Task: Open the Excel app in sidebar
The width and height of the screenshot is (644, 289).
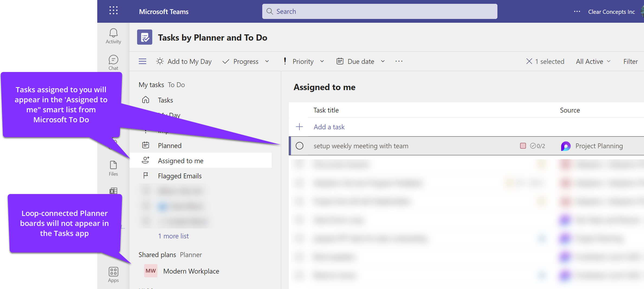Action: pyautogui.click(x=113, y=191)
